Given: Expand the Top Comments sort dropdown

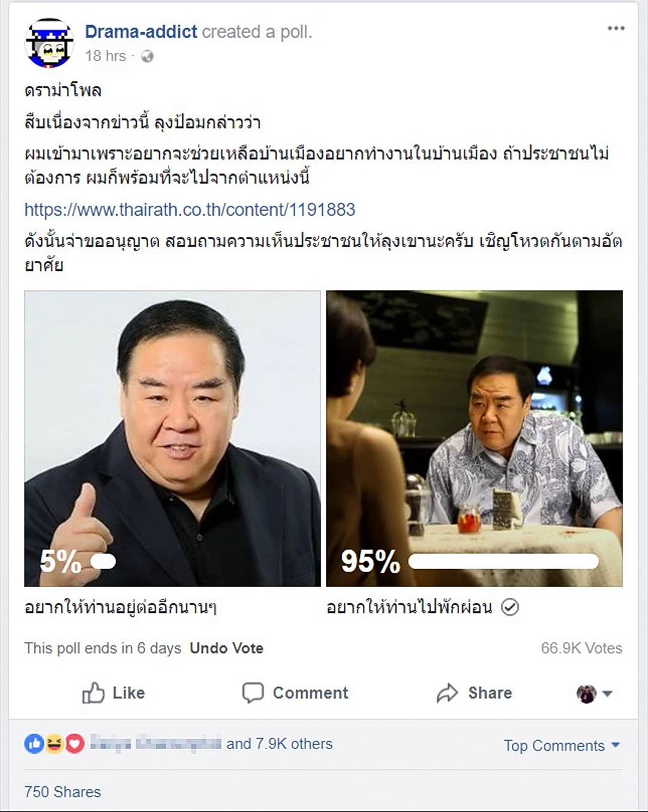Looking at the screenshot, I should [x=561, y=745].
